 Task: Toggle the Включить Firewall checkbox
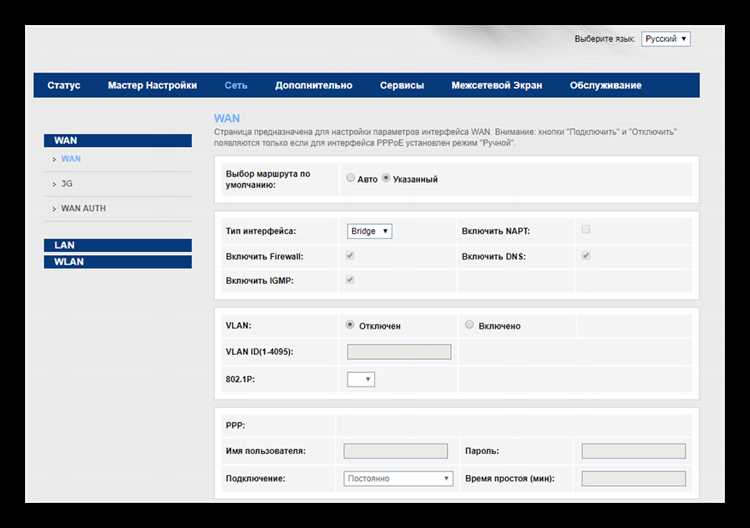(350, 255)
